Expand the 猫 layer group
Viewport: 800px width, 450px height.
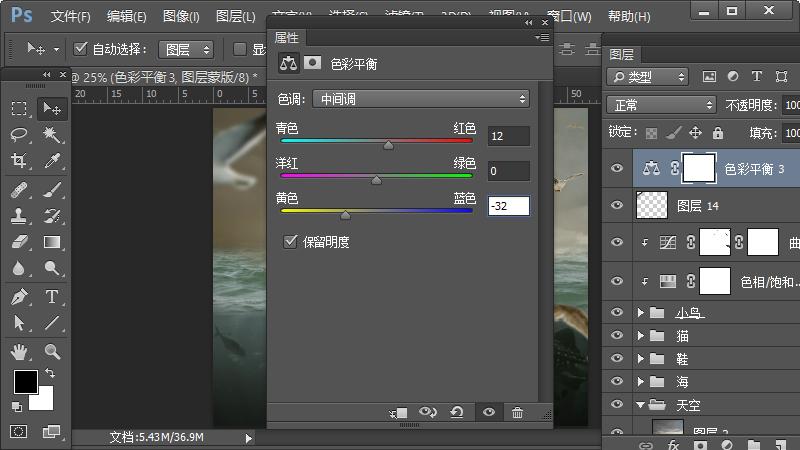click(x=640, y=335)
